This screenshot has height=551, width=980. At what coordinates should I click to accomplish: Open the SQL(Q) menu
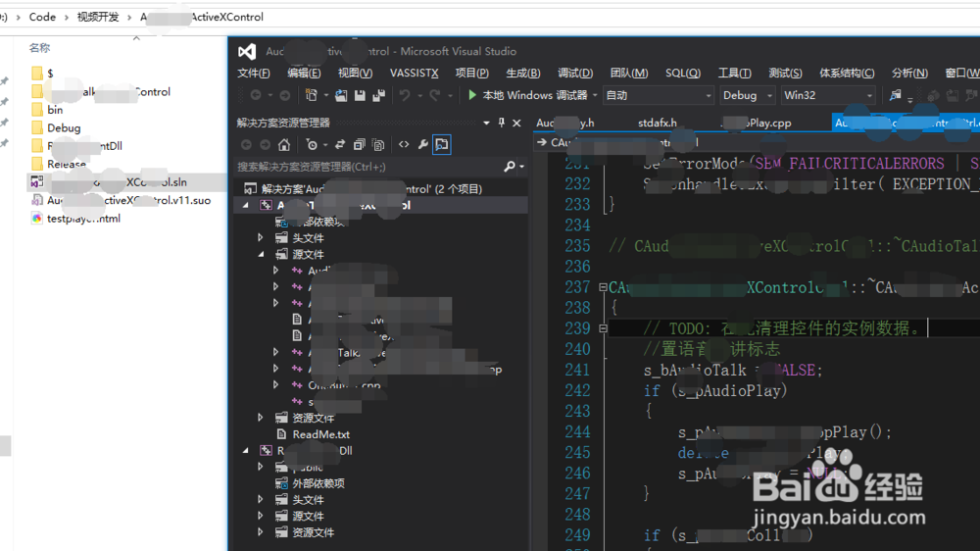[x=682, y=74]
